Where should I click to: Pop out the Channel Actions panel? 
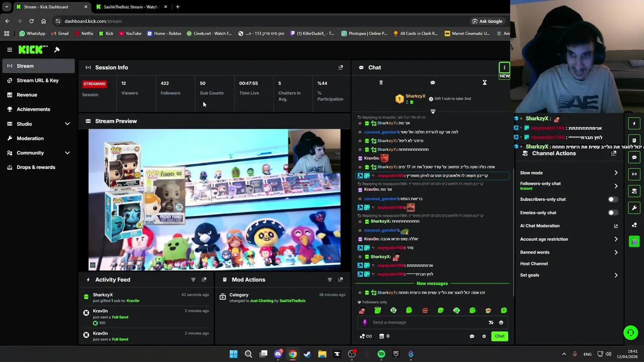(613, 153)
